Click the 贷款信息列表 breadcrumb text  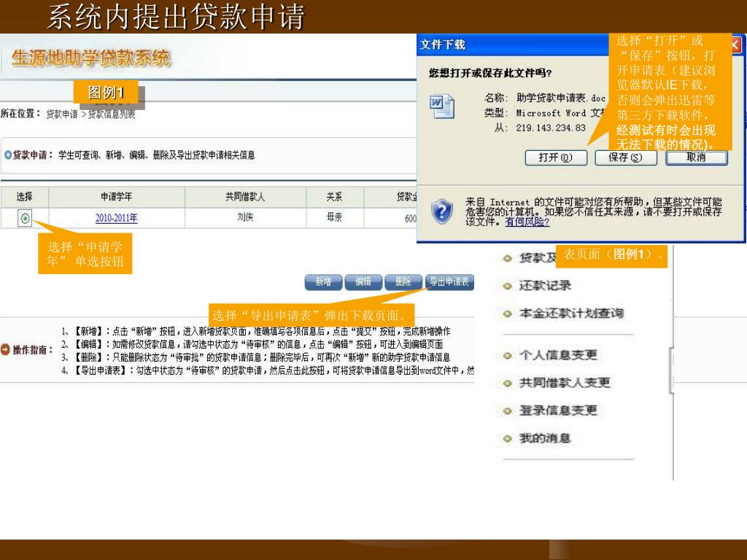112,114
